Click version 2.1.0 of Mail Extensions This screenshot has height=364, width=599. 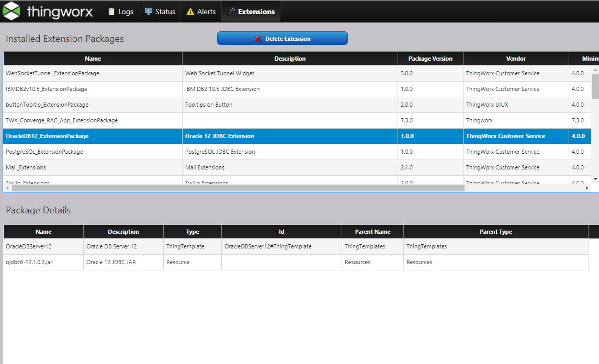pyautogui.click(x=406, y=167)
